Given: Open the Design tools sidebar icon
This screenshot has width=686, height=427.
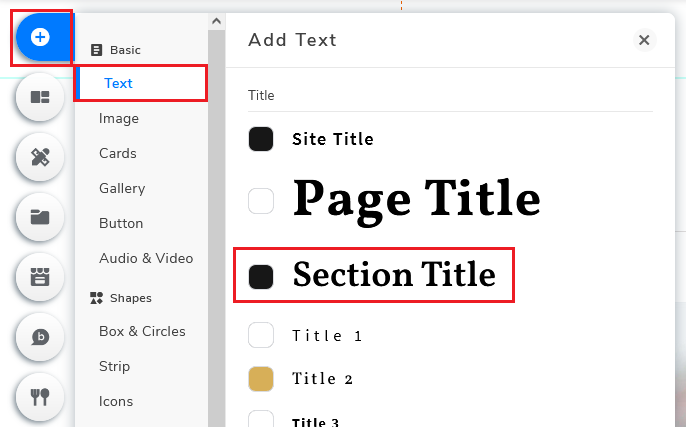Looking at the screenshot, I should [40, 157].
